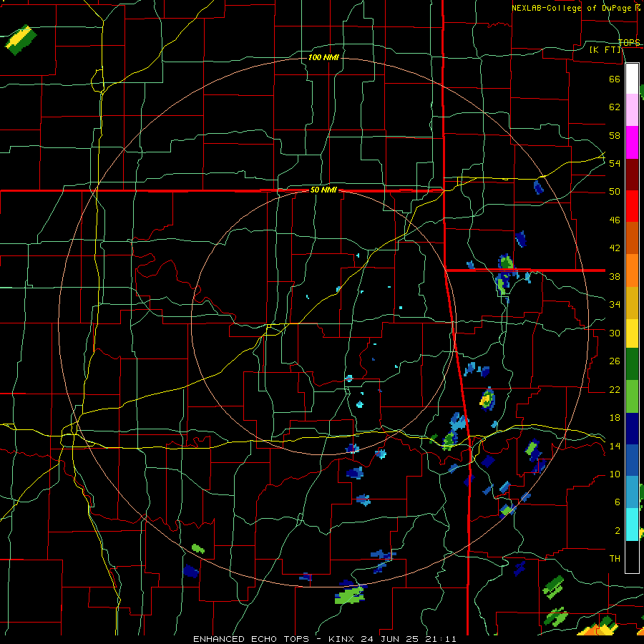This screenshot has width=644, height=644.
Task: Click the '62' legend value
Action: click(615, 107)
